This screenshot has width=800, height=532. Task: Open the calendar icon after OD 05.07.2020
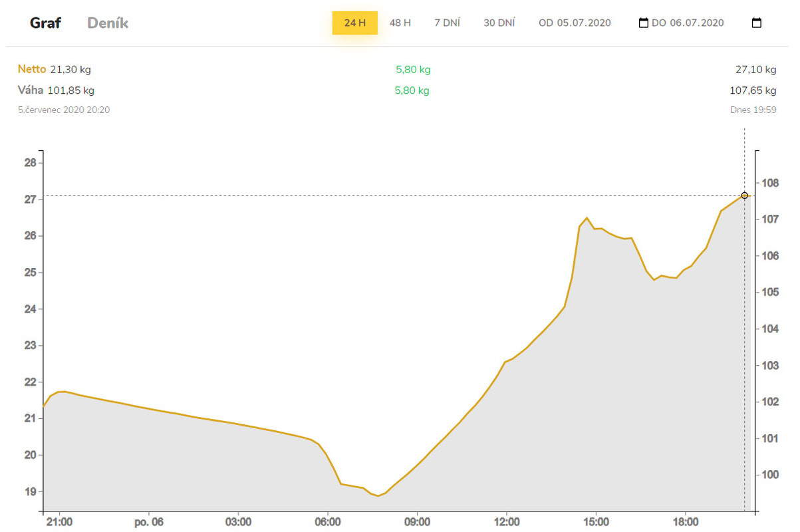pos(643,23)
